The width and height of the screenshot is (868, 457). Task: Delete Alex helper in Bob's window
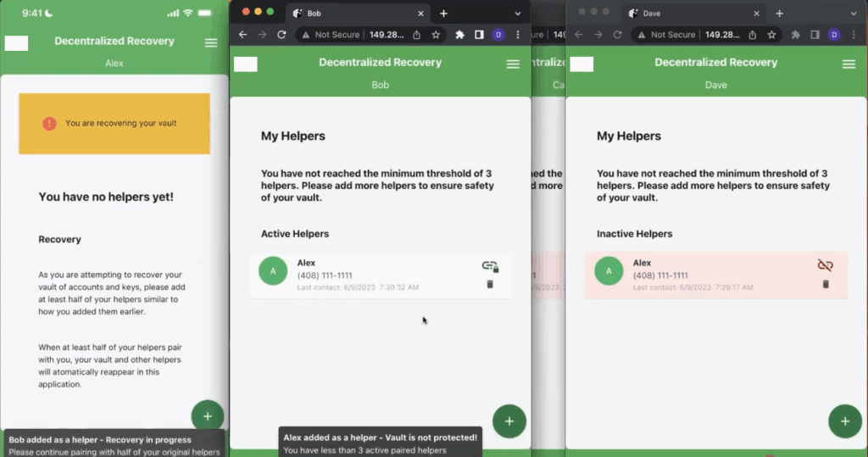coord(490,284)
